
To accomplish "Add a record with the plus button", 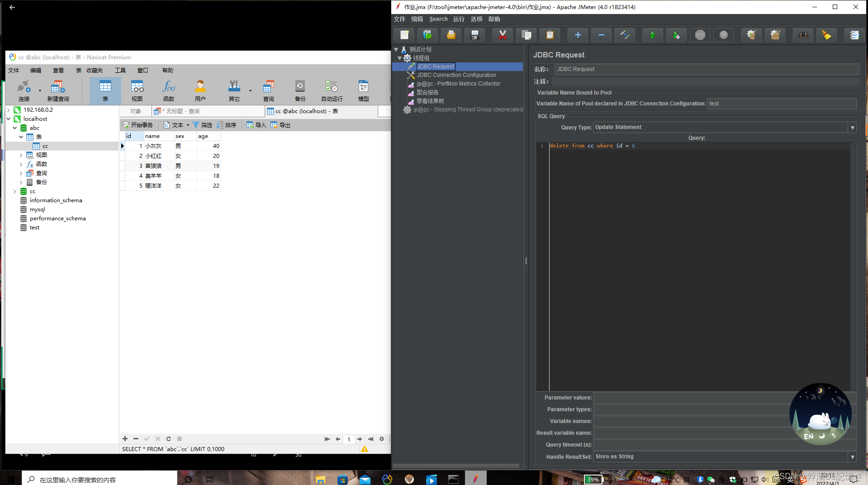I will pyautogui.click(x=125, y=439).
